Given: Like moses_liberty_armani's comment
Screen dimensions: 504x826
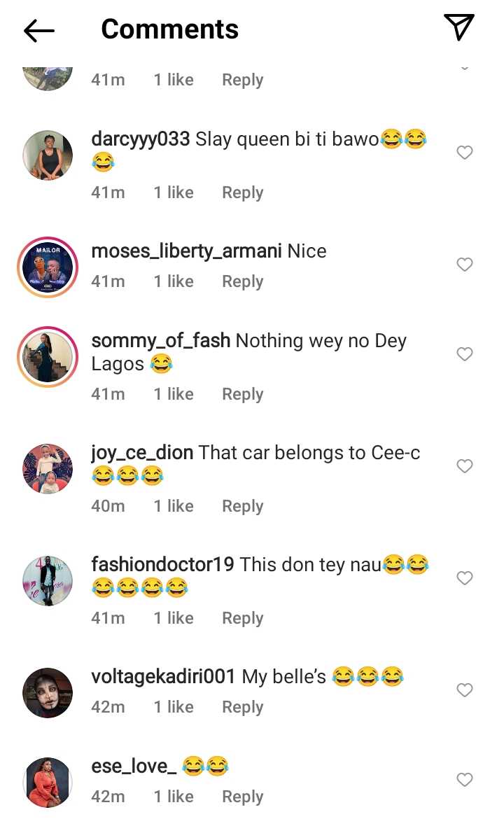Looking at the screenshot, I should point(465,265).
